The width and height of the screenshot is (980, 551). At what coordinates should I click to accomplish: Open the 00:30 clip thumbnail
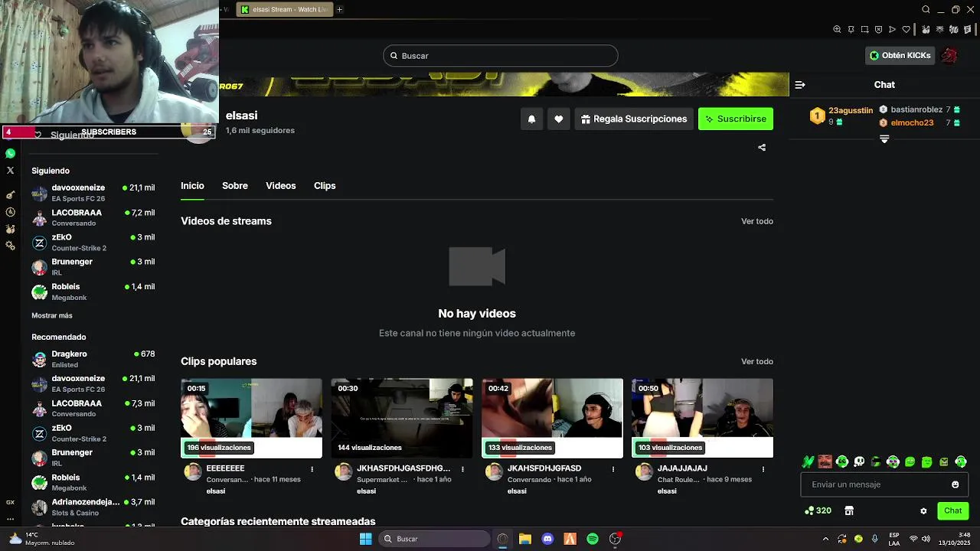pyautogui.click(x=402, y=418)
